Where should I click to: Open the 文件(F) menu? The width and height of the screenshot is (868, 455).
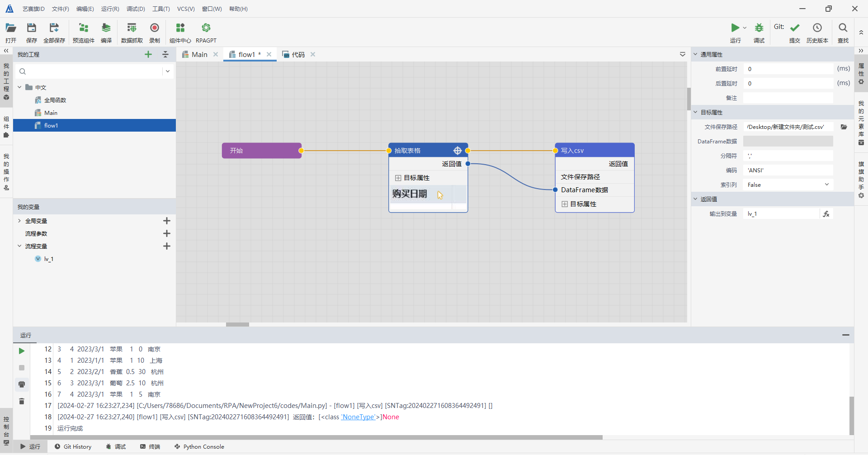(60, 9)
